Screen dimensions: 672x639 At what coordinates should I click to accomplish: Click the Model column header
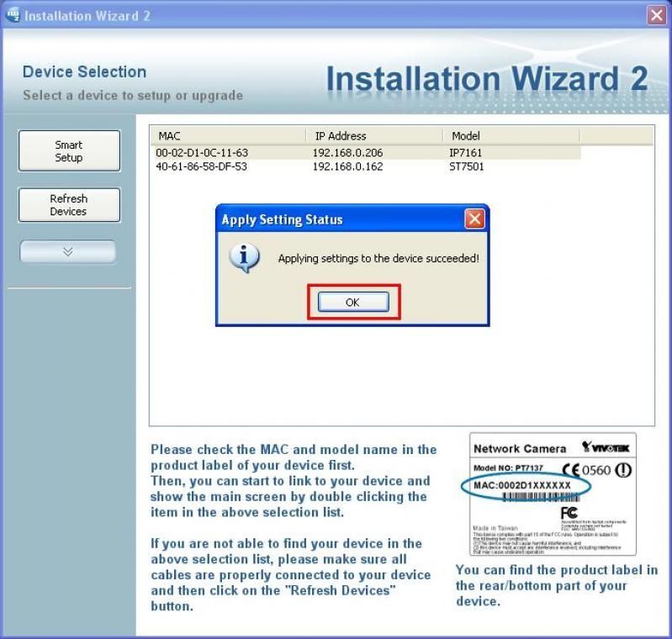(x=511, y=136)
